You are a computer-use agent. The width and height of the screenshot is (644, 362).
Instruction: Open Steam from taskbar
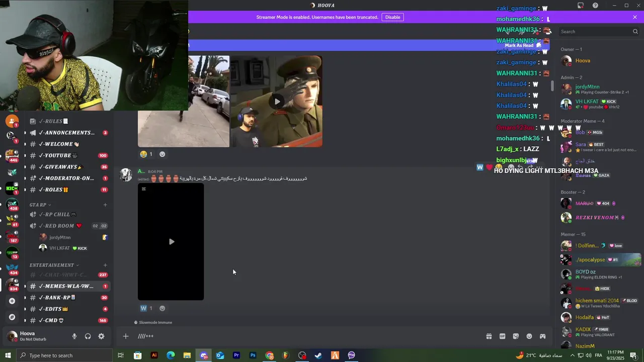pyautogui.click(x=318, y=355)
